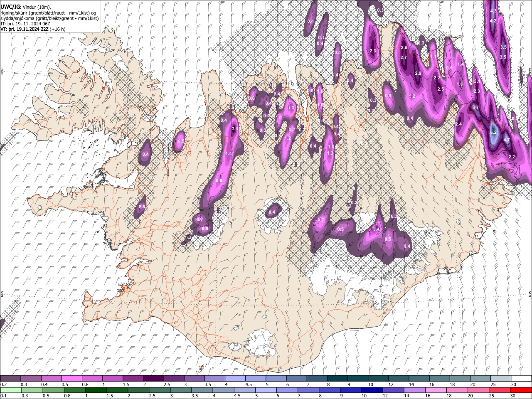Pick the dark blue swatch labelled 10

point(372,390)
